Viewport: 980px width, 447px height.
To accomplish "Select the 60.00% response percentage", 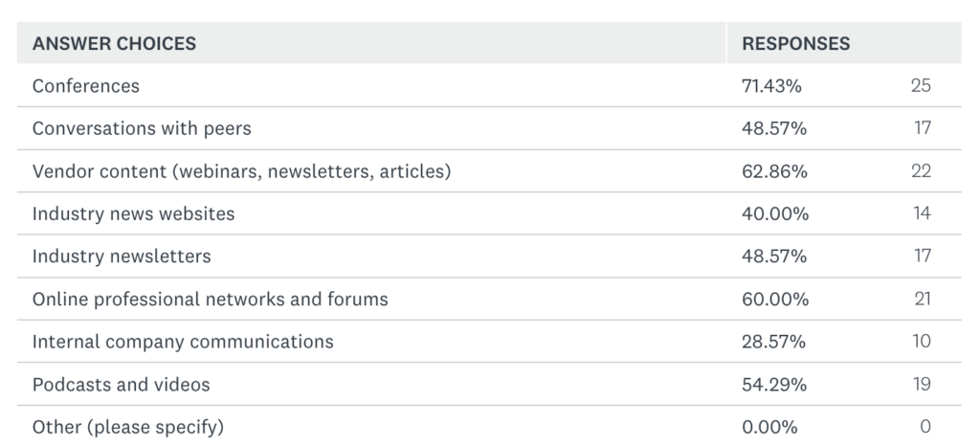I will click(x=775, y=300).
